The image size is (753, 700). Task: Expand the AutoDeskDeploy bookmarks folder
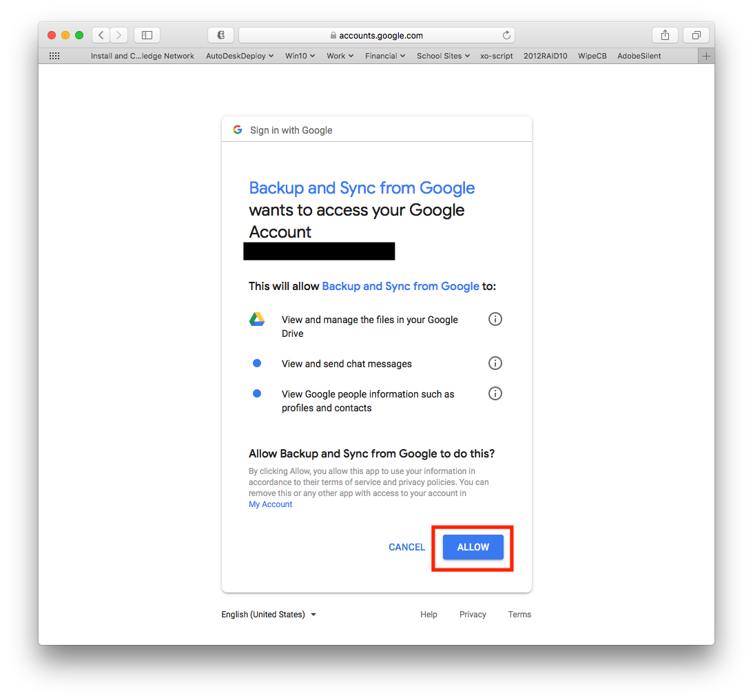240,56
